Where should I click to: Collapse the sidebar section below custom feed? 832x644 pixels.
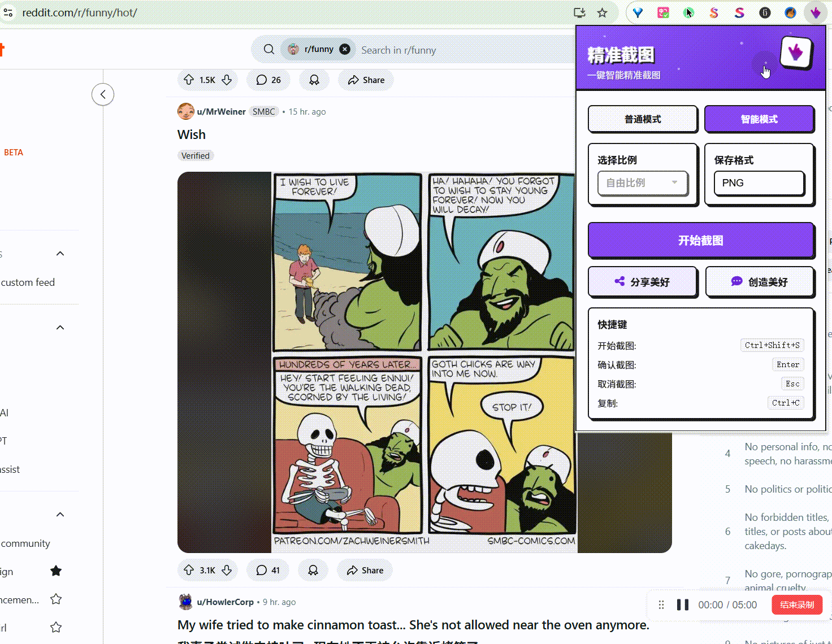tap(60, 328)
